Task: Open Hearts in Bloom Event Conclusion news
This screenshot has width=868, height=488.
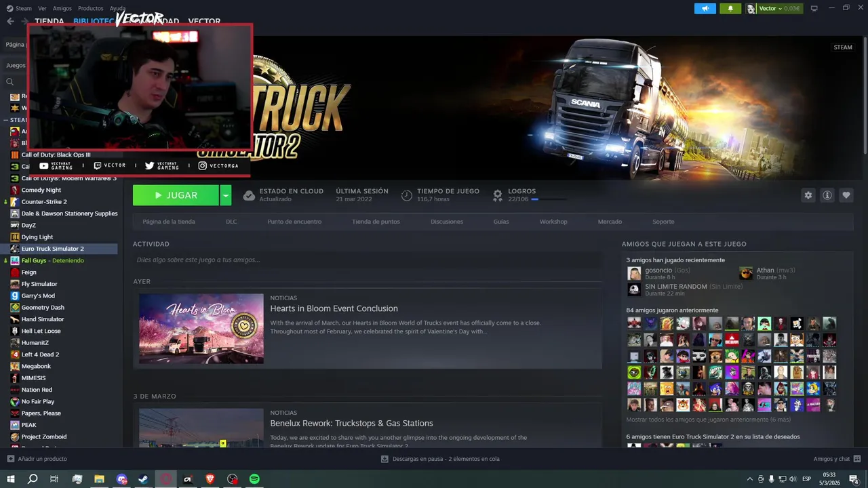Action: click(334, 308)
